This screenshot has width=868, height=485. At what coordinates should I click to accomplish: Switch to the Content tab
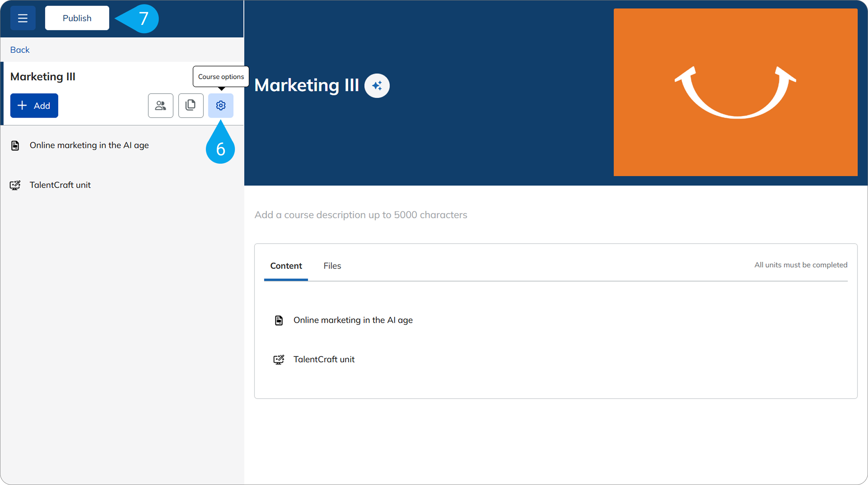click(286, 266)
